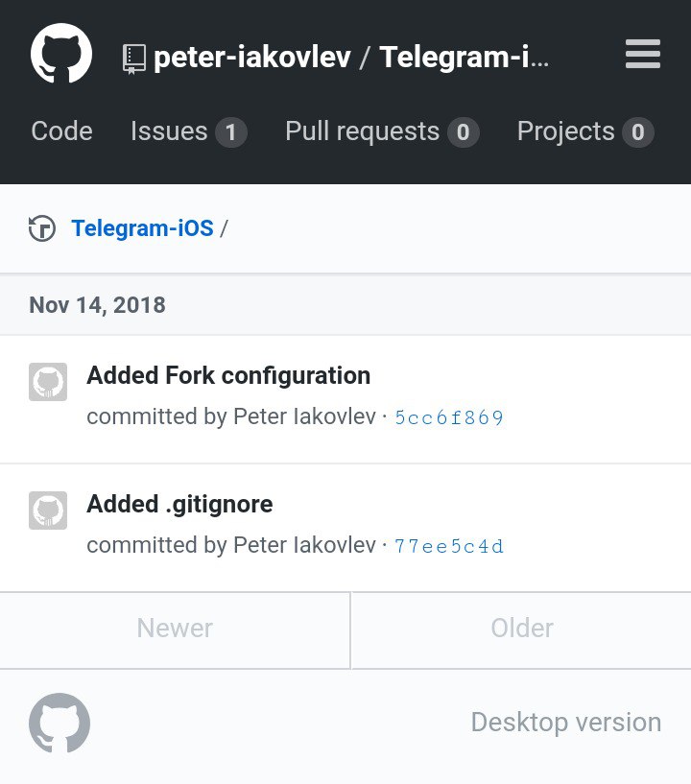
Task: Switch to the Issues tab
Action: pyautogui.click(x=189, y=132)
